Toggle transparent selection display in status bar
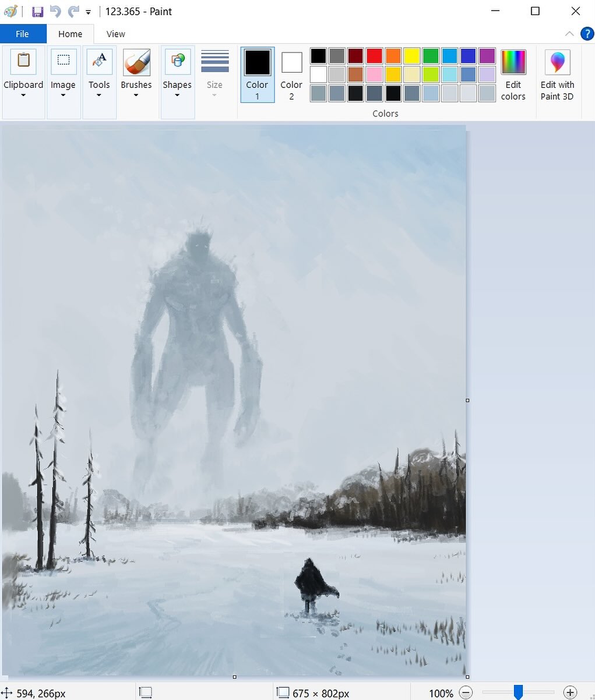Screen dimensions: 595x700 (x=145, y=692)
